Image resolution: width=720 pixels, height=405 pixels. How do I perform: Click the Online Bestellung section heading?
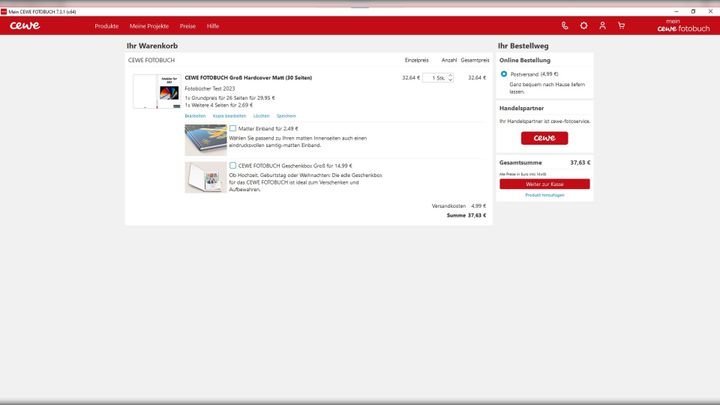[525, 60]
